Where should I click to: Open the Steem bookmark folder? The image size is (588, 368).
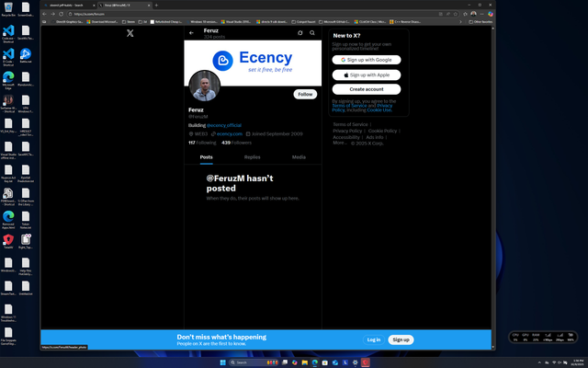[x=129, y=22]
